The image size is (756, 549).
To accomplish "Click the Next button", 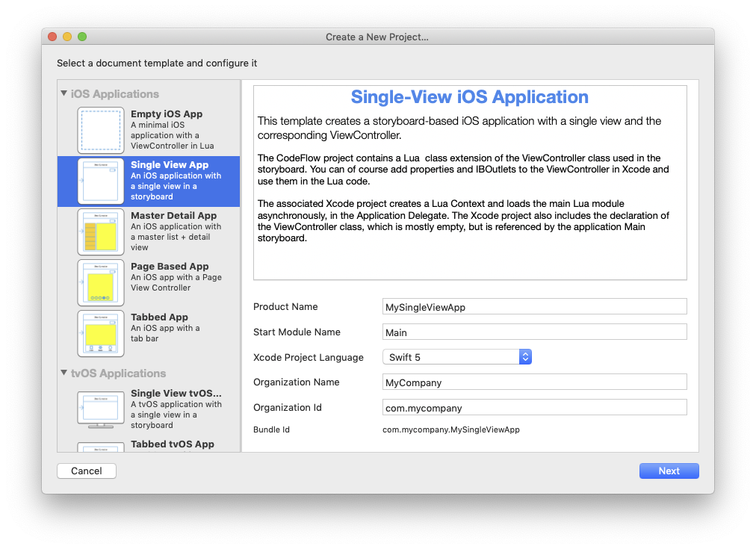I will (x=669, y=471).
